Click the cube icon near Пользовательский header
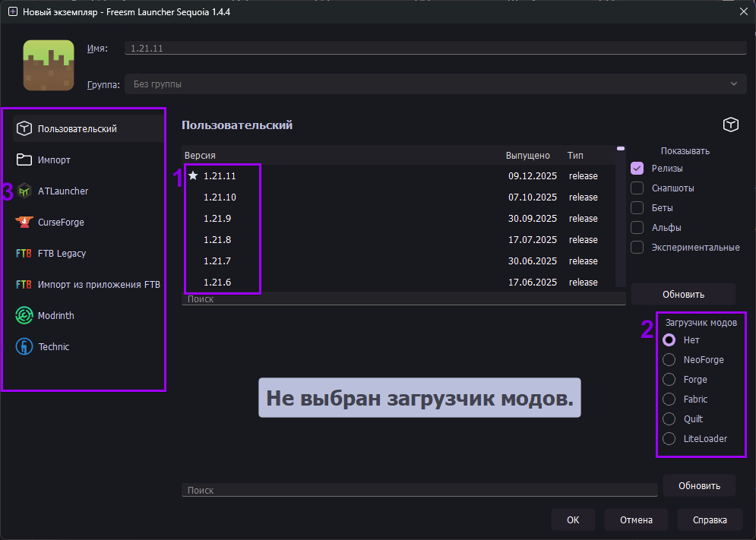Image resolution: width=756 pixels, height=540 pixels. 730,124
